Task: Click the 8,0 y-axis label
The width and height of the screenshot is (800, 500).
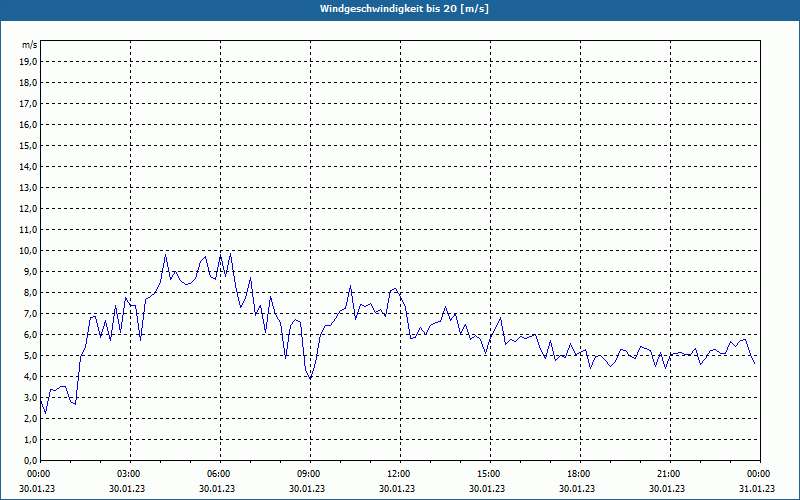Action: coord(30,292)
